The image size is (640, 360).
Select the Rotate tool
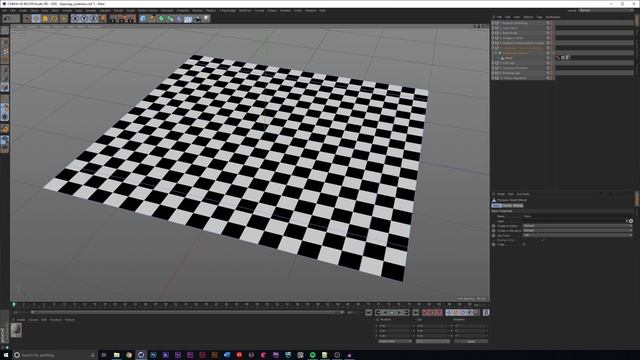tap(54, 19)
